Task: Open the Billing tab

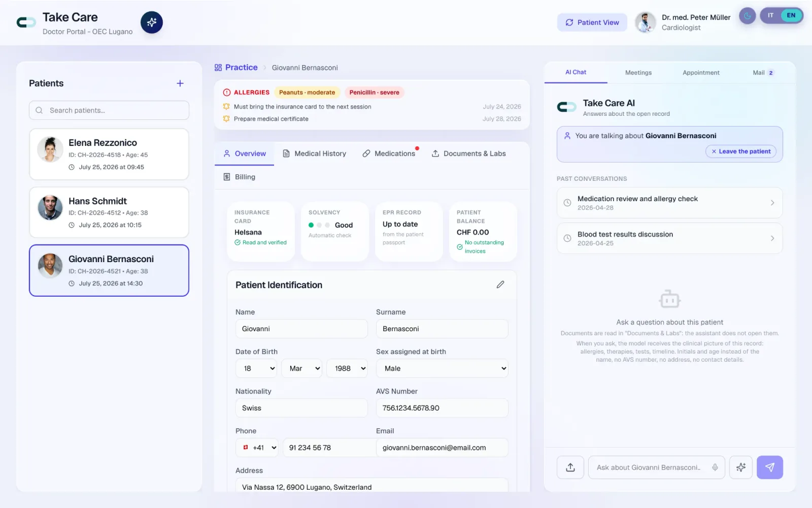Action: (240, 177)
